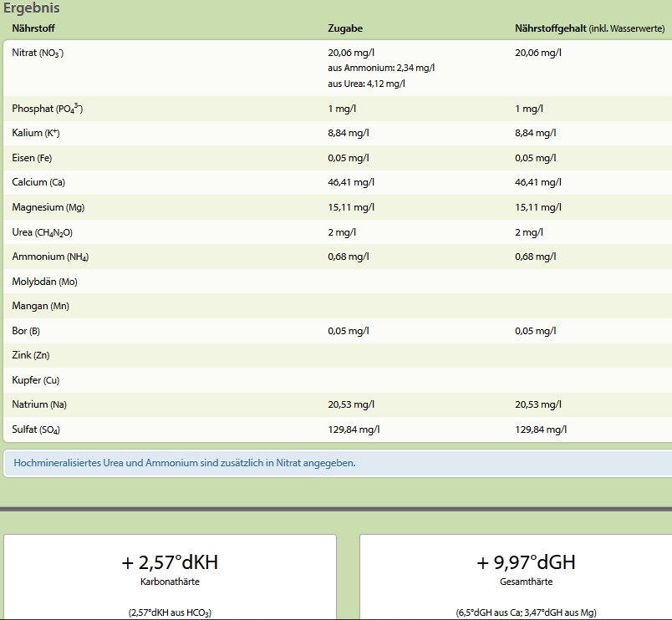The image size is (672, 620).
Task: Select the Phosphat Zugabe value '1 mg/l'
Action: click(x=342, y=109)
